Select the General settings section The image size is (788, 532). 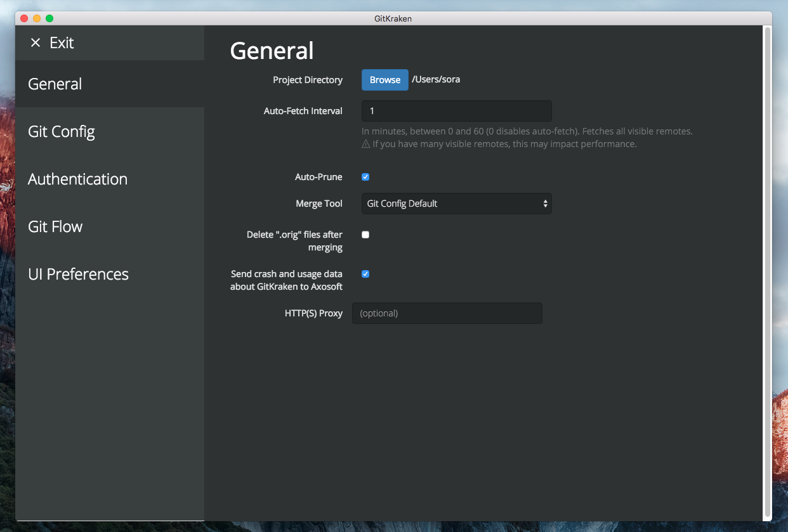(x=55, y=84)
